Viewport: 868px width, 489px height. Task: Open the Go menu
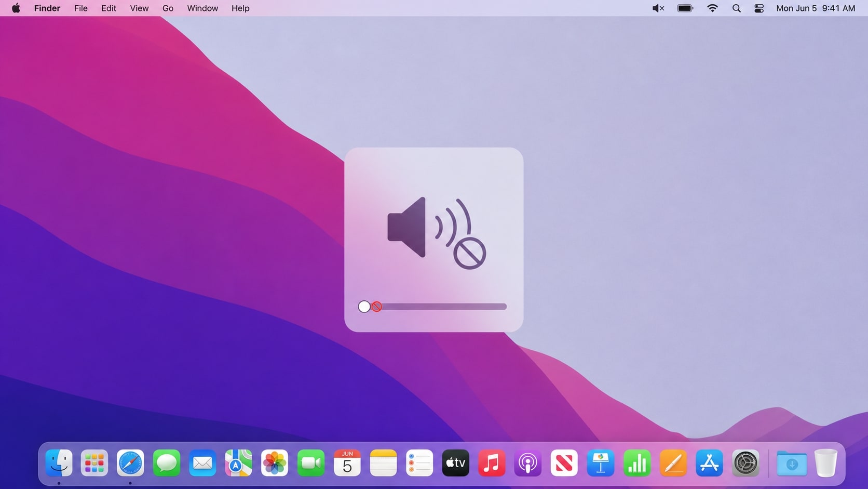[x=168, y=8]
